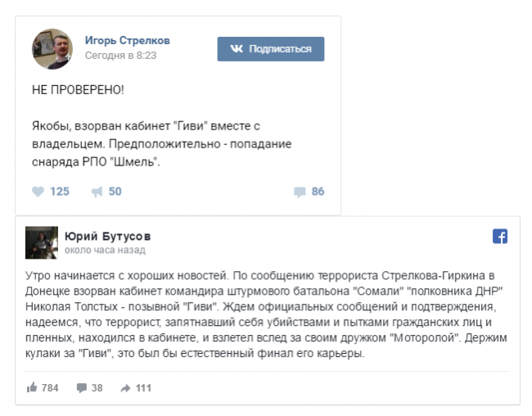The width and height of the screenshot is (532, 416).
Task: Open Юрий Бутусов profile name link
Action: pyautogui.click(x=107, y=237)
